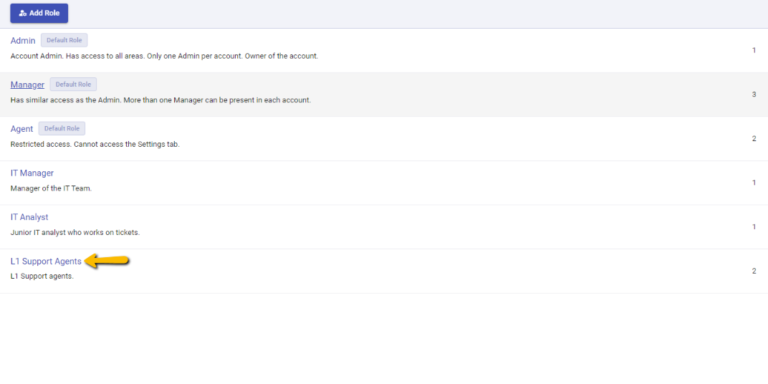
Task: Open the L1 Support Agents role
Action: click(x=46, y=262)
